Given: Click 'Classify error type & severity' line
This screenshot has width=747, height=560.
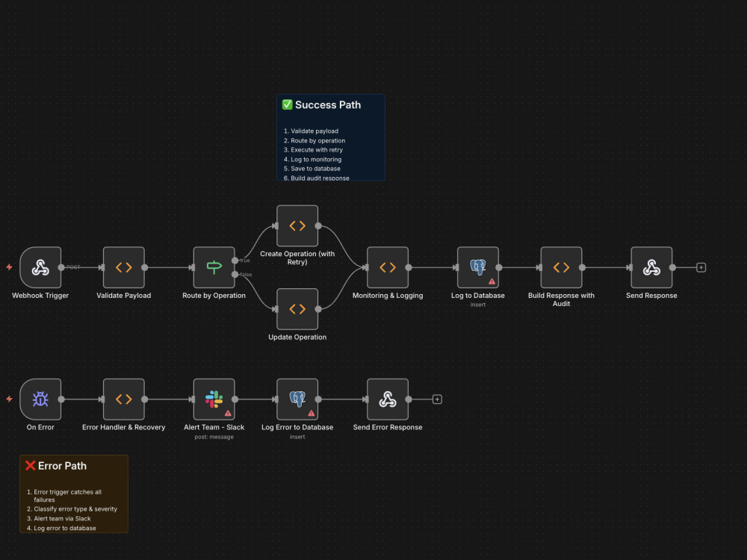Looking at the screenshot, I should (x=75, y=509).
